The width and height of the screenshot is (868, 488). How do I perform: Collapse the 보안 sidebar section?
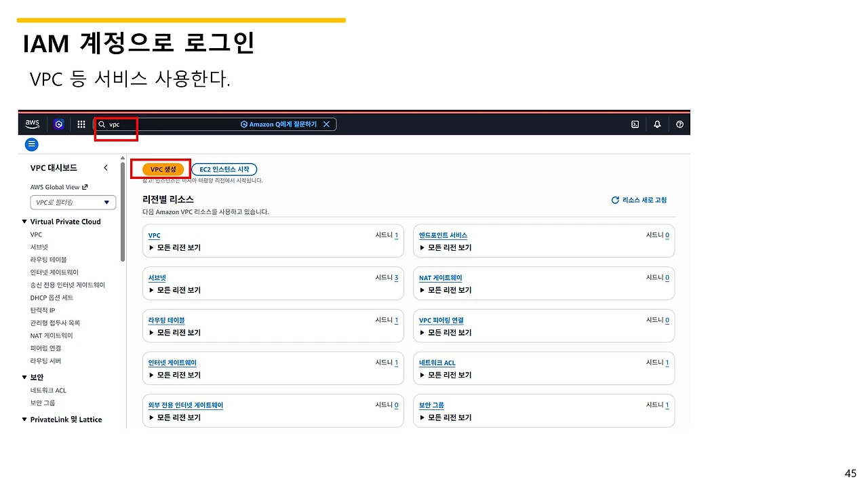[x=24, y=377]
